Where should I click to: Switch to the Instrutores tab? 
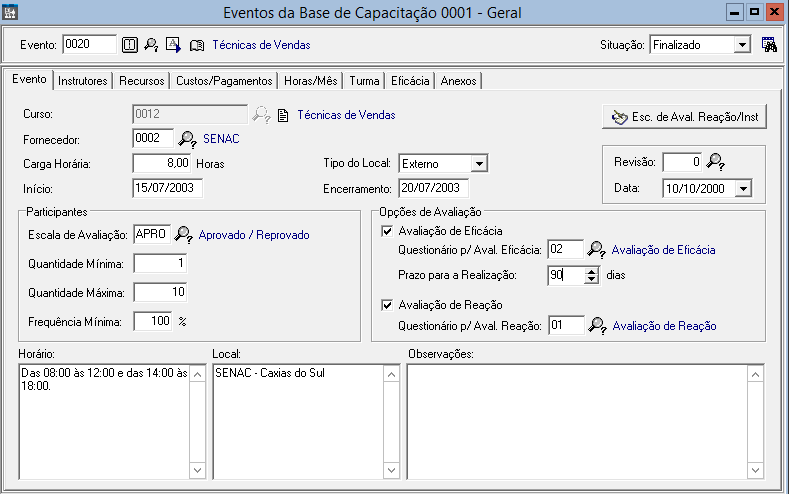(82, 81)
